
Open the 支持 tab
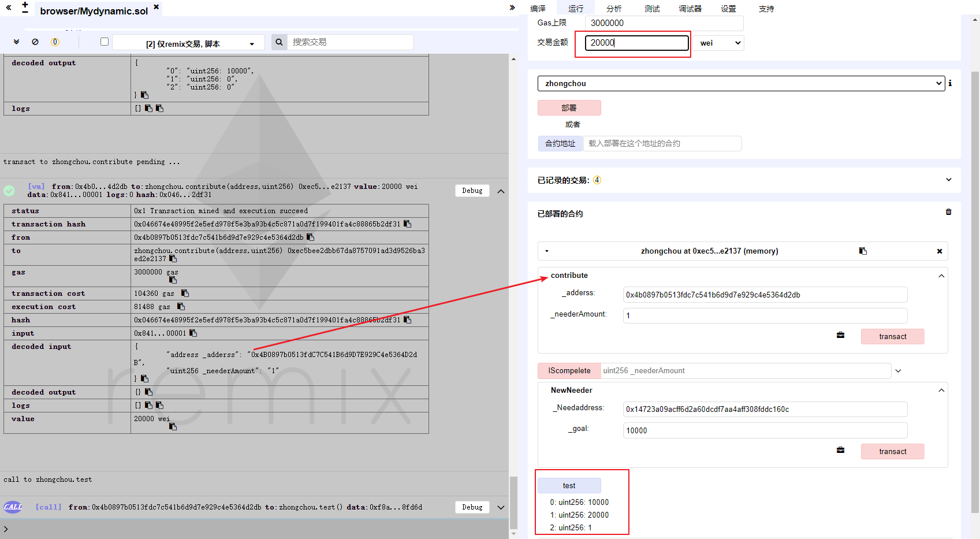pos(766,9)
